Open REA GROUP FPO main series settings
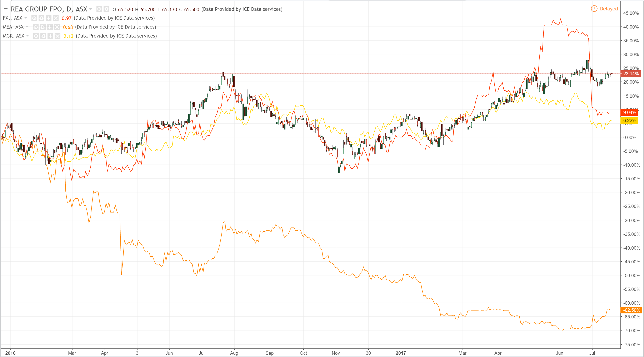 click(106, 9)
